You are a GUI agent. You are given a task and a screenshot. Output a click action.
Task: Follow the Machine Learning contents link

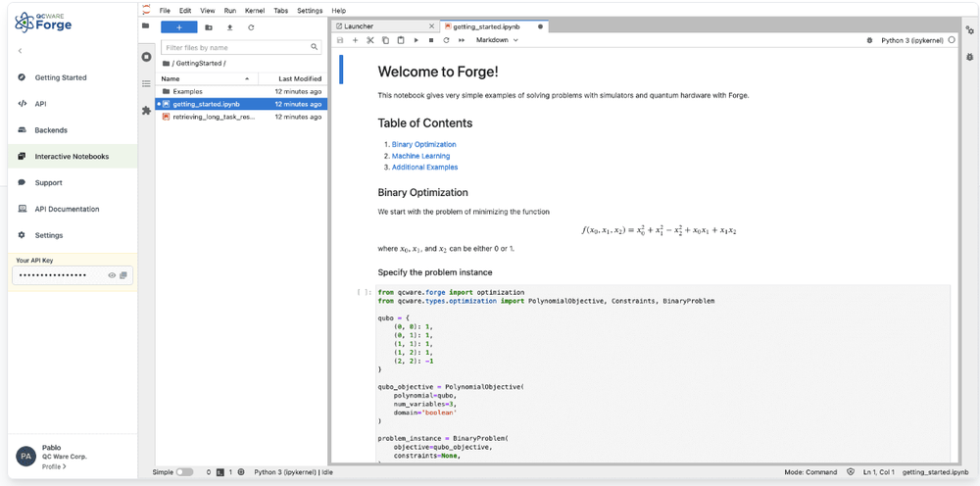pos(420,156)
